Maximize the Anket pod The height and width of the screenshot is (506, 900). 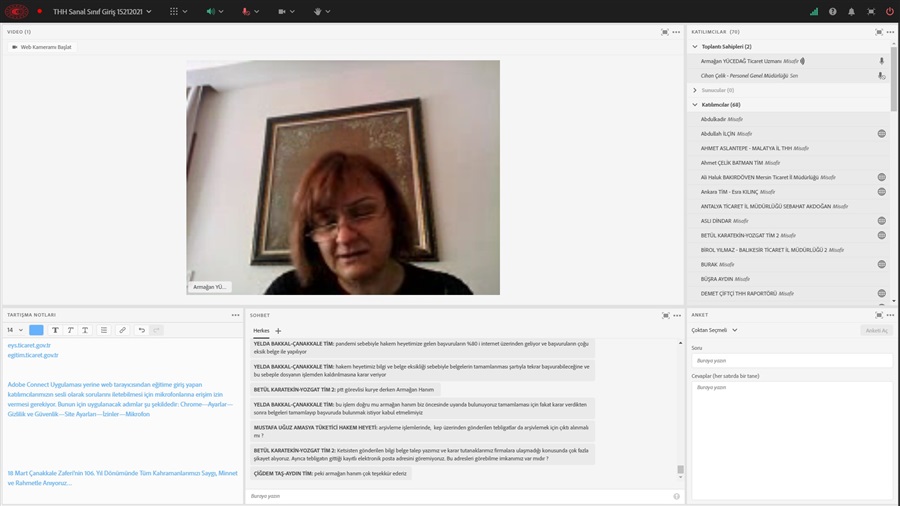click(879, 315)
